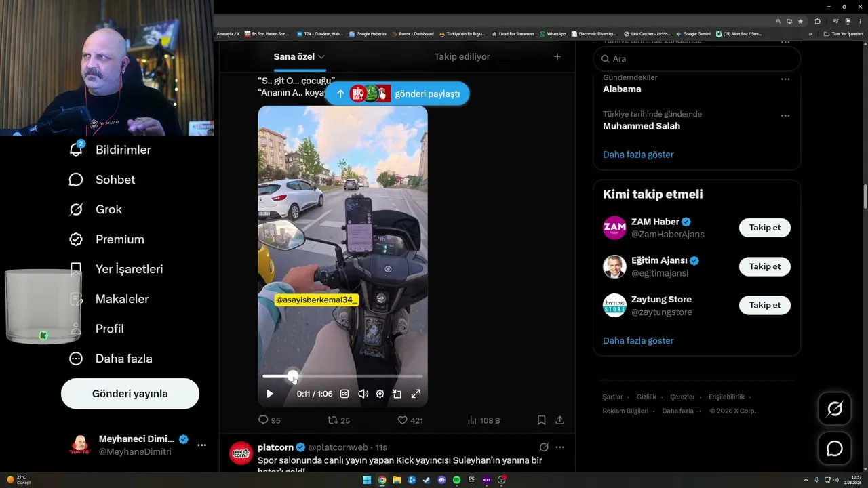
Task: Show more trends via Daha fazla göster
Action: [x=638, y=155]
